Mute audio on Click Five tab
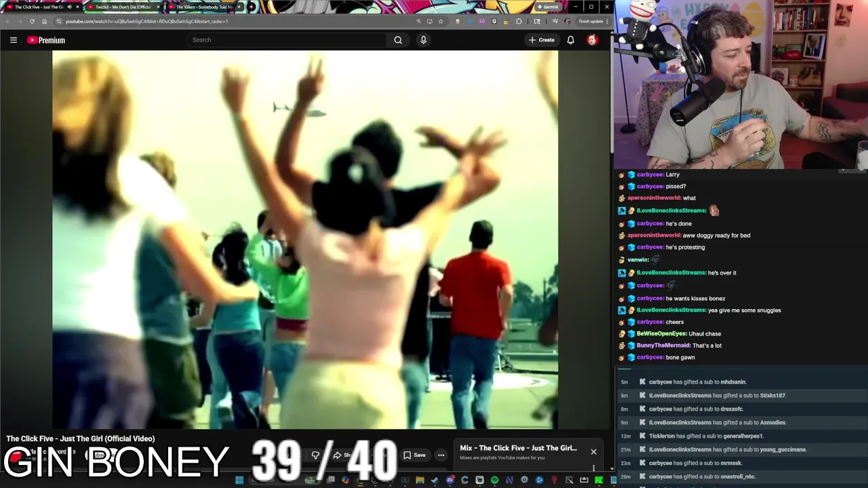Screen dimensions: 868x488 [x=69, y=7]
